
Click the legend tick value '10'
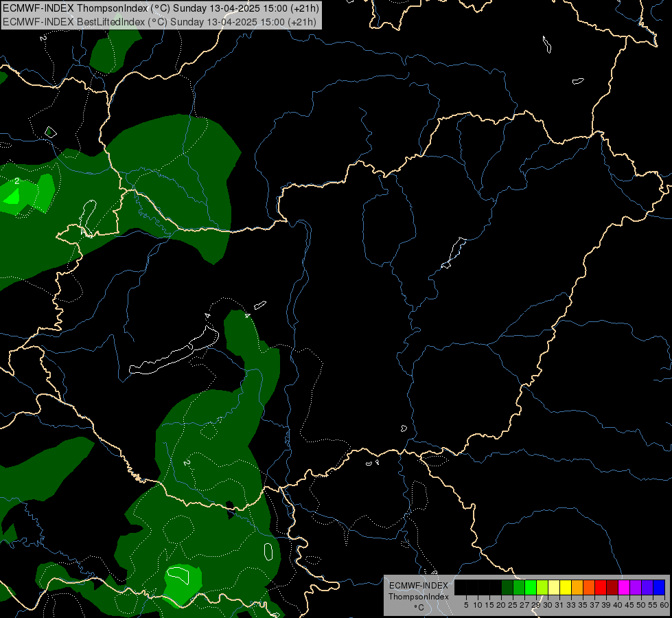pos(478,605)
